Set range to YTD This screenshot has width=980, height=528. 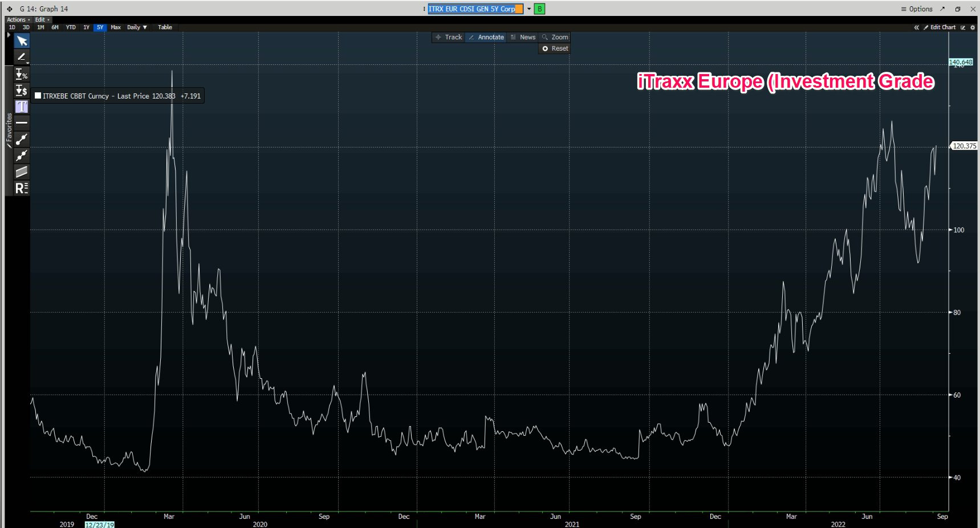71,27
